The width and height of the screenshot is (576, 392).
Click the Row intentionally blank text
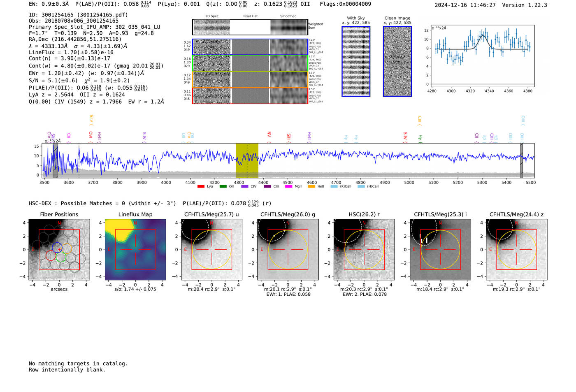pos(67,370)
